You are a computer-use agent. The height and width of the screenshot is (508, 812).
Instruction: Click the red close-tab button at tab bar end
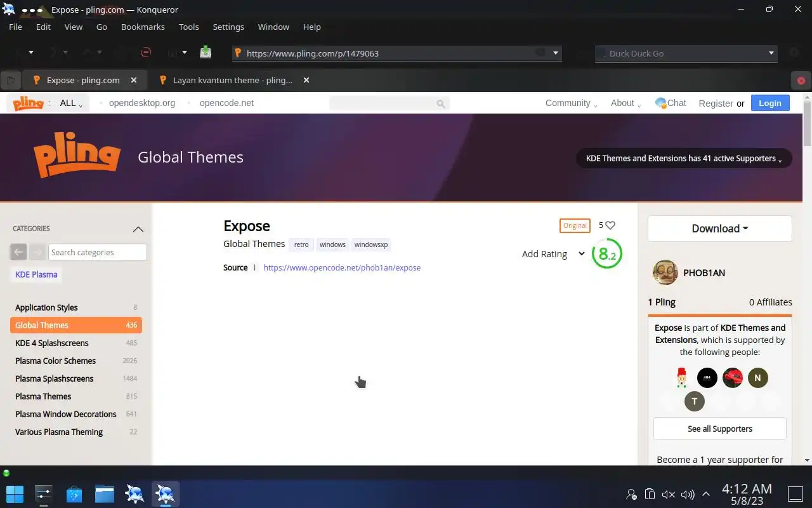[x=801, y=81]
